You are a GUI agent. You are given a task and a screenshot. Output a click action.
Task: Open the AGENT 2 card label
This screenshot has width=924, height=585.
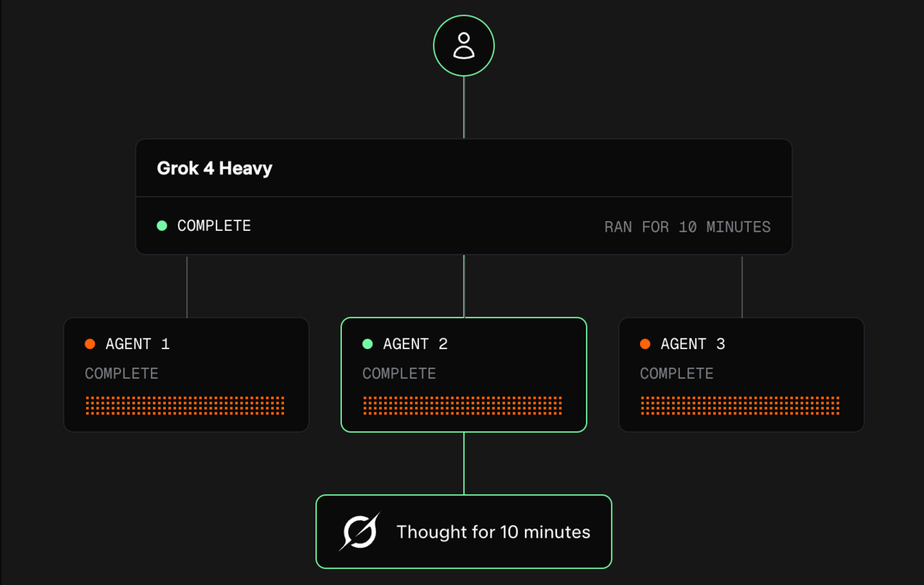click(415, 344)
